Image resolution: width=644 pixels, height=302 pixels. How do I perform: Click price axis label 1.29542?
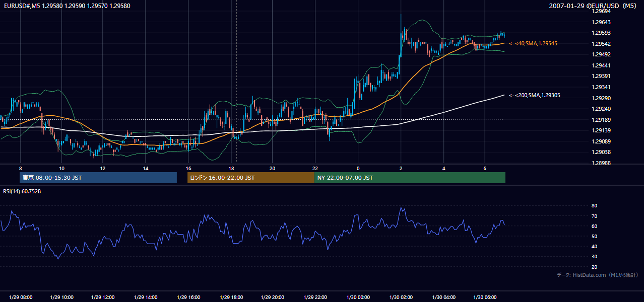(602, 44)
